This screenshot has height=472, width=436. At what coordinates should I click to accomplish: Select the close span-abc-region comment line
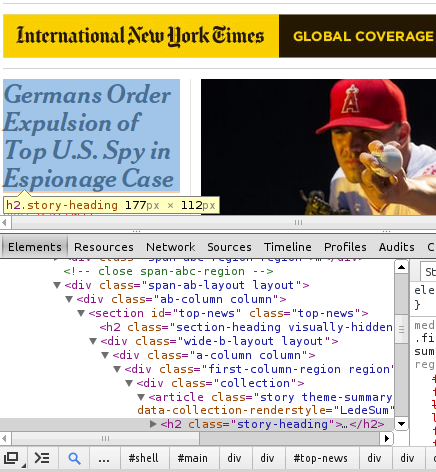[x=169, y=271]
